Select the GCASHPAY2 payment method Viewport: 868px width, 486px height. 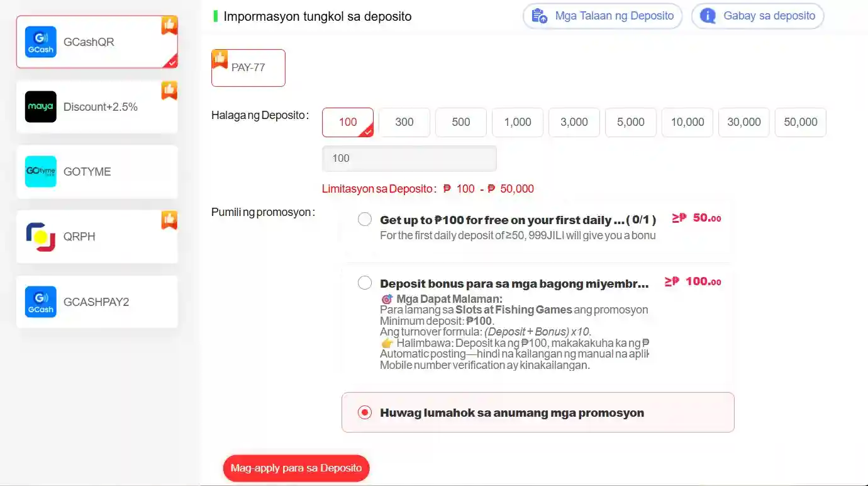[x=96, y=302]
